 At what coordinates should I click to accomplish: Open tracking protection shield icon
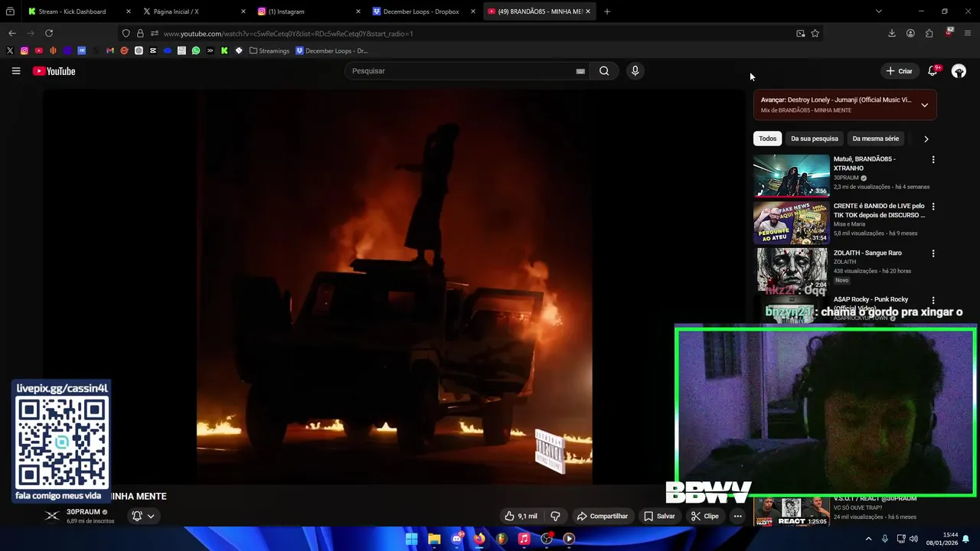pyautogui.click(x=126, y=34)
